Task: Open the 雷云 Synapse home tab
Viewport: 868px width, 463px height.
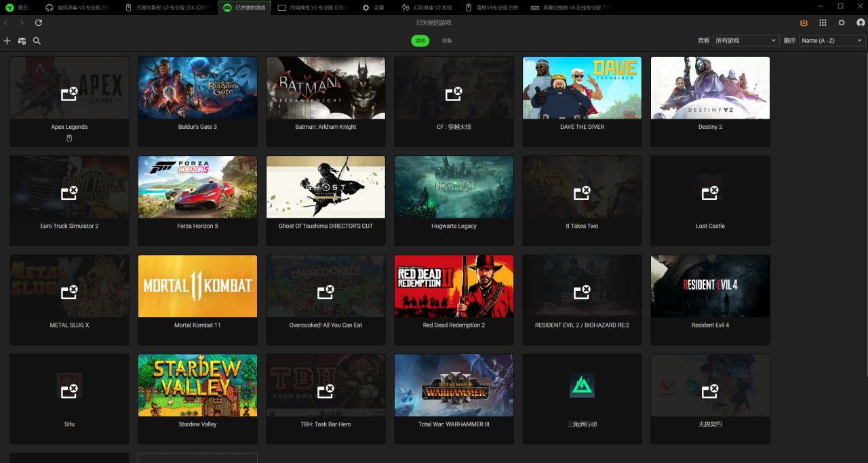Action: 18,7
